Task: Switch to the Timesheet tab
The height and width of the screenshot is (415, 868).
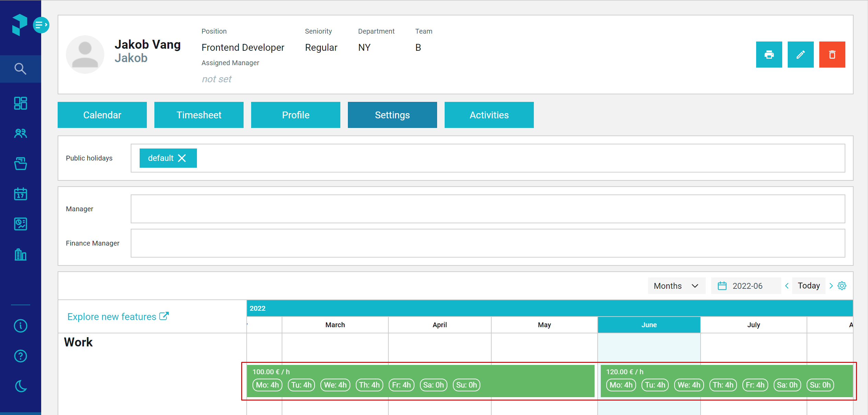Action: pyautogui.click(x=199, y=115)
